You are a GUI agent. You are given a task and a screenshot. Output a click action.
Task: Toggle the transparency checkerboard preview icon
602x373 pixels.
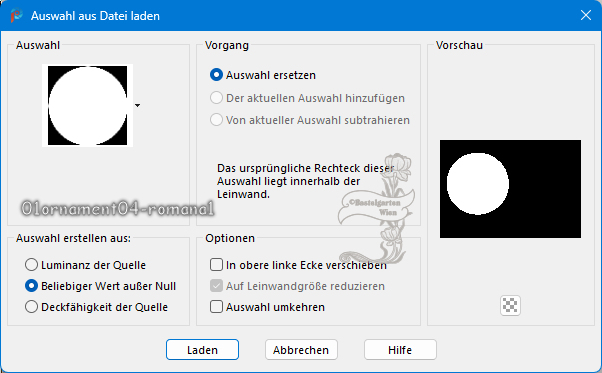coord(510,305)
